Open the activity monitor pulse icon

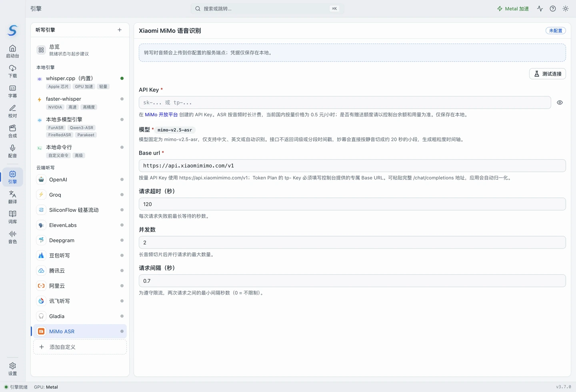point(540,8)
